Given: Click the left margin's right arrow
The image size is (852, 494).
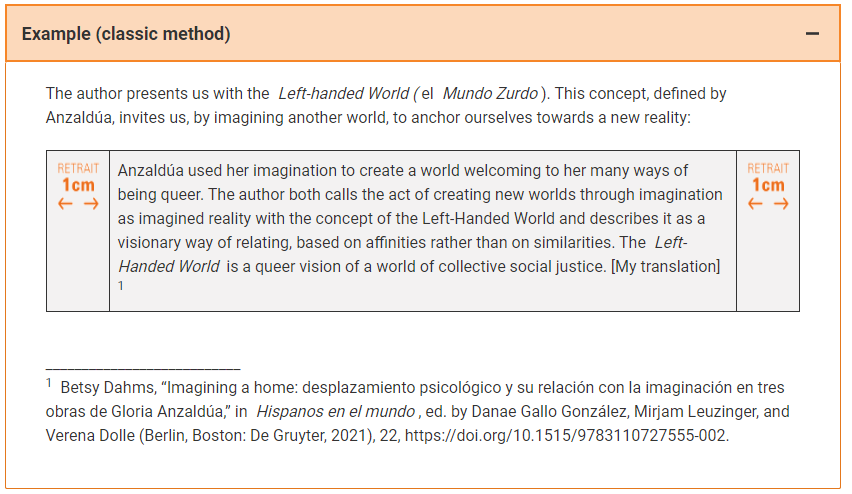Looking at the screenshot, I should pyautogui.click(x=91, y=204).
